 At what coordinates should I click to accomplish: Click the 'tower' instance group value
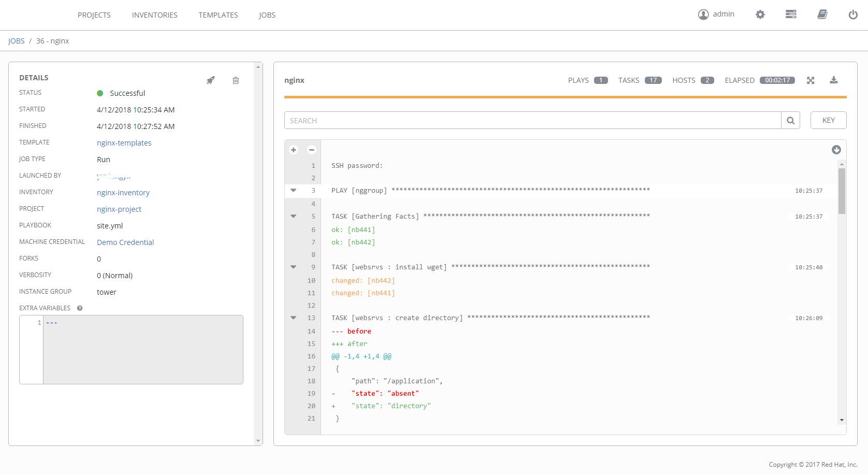click(107, 292)
